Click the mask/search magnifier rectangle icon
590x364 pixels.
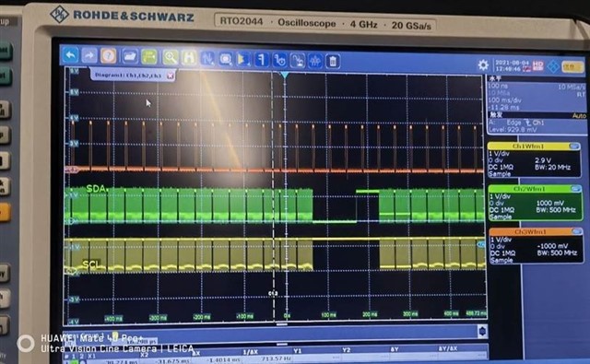coord(225,59)
